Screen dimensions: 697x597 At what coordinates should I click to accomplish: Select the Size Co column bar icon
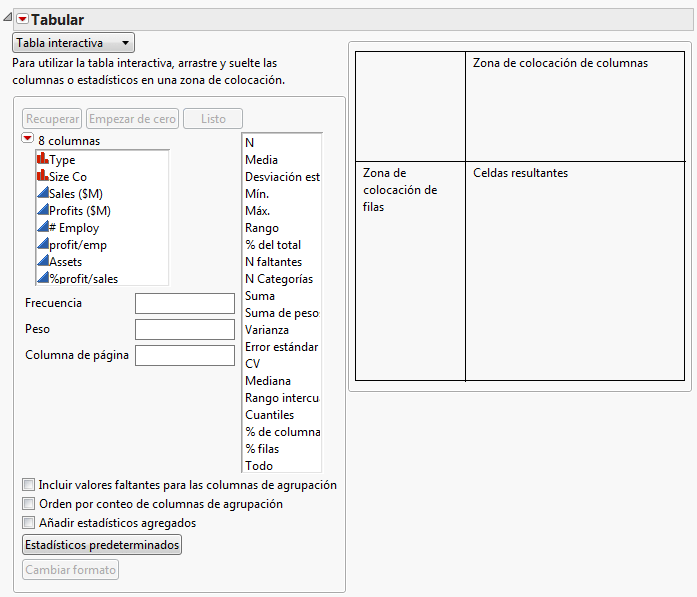[42, 176]
